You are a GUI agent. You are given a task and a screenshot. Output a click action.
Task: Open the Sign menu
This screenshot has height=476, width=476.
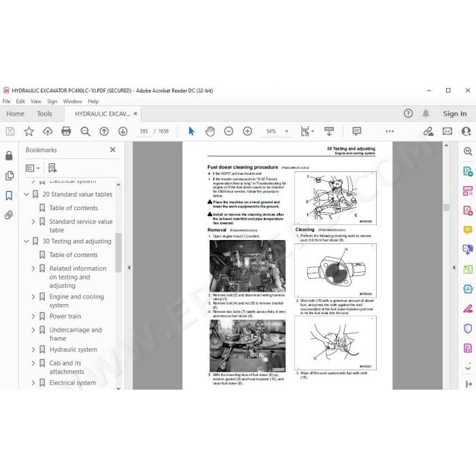[x=52, y=101]
